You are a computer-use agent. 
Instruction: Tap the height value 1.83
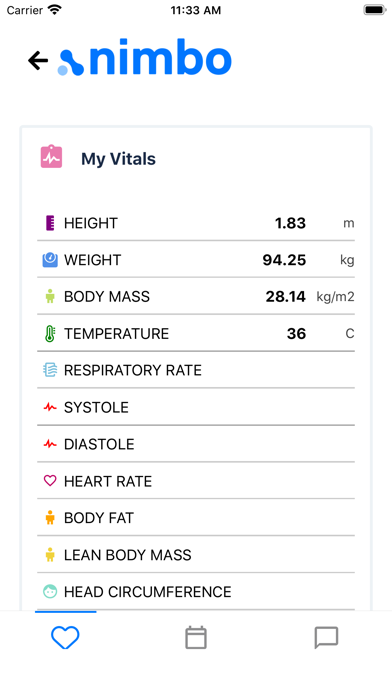click(290, 223)
